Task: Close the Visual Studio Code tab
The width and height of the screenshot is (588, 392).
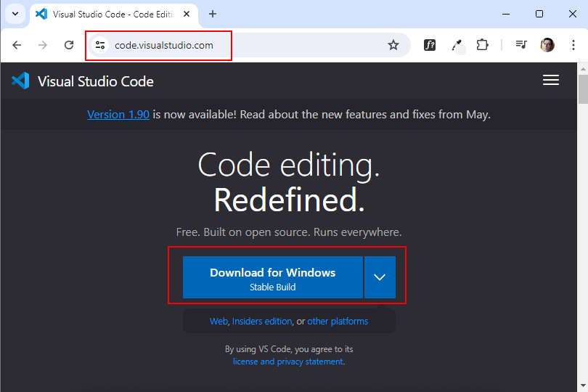Action: coord(187,15)
